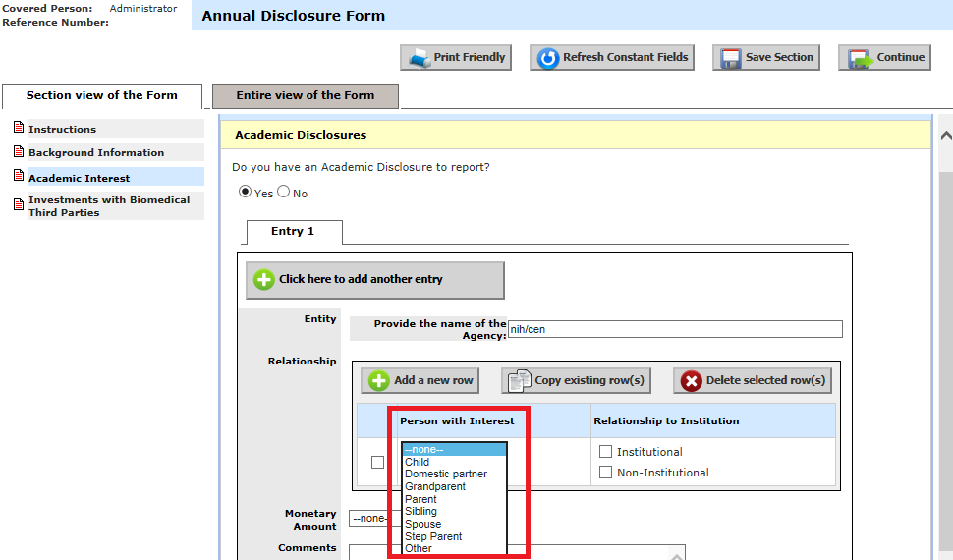Click Refresh Constant Fields button

[x=612, y=57]
